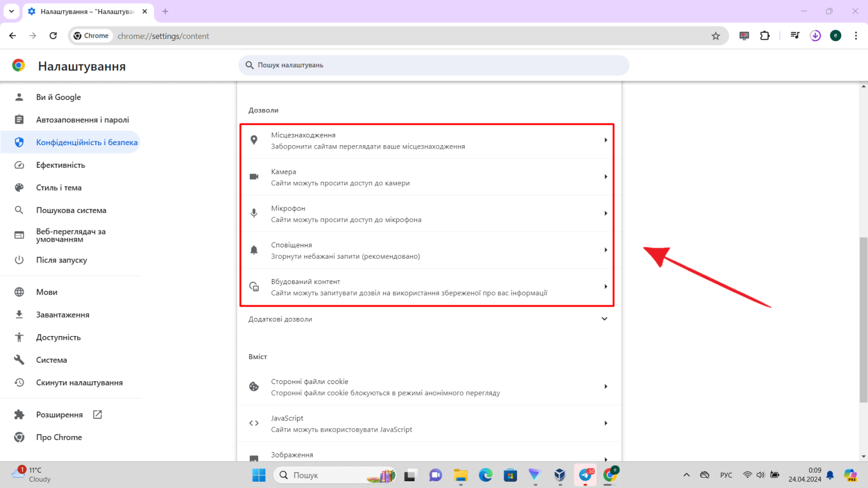The image size is (868, 488).
Task: Click the bell icon next to Сповіщення
Action: tap(254, 250)
